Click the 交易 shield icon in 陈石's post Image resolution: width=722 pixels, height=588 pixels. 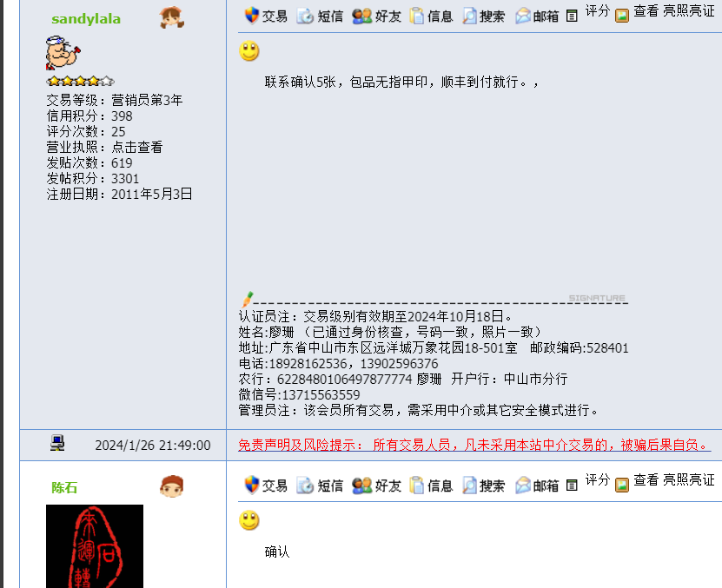(x=251, y=485)
